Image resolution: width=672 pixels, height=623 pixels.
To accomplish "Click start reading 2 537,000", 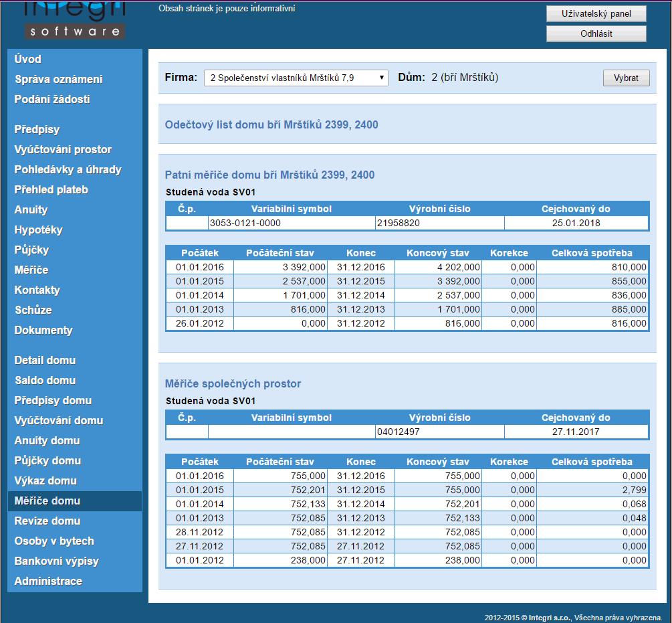I will coord(304,281).
